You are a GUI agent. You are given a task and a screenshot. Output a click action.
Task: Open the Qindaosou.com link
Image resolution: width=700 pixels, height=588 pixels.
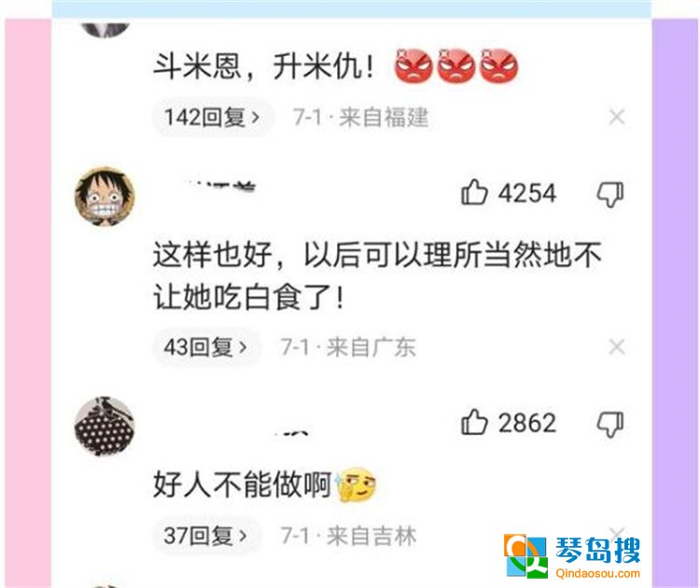pos(597,573)
